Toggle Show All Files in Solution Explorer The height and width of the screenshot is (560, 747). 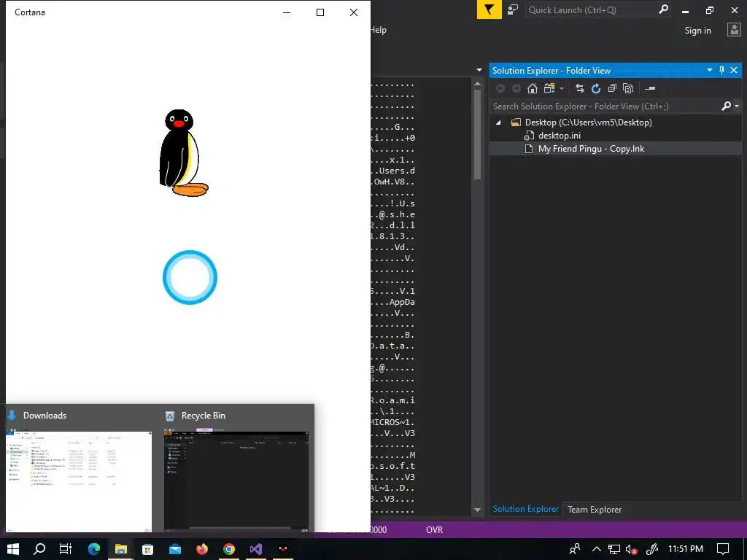click(628, 88)
